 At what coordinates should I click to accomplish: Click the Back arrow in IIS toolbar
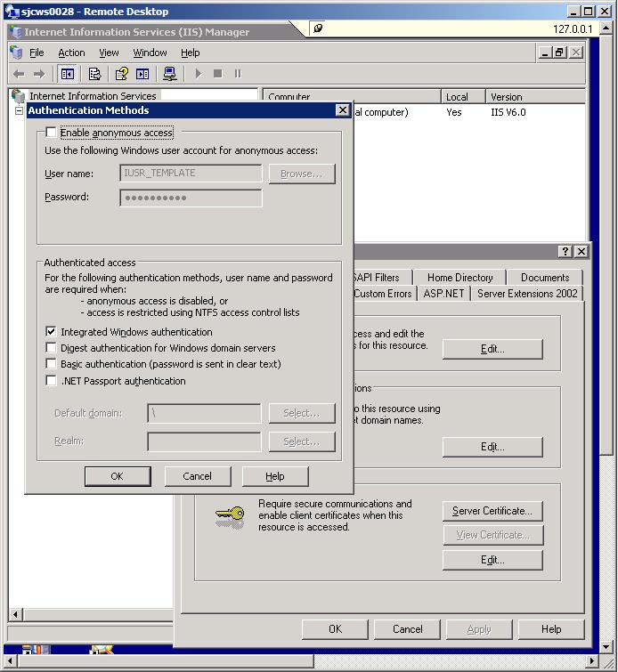18,74
